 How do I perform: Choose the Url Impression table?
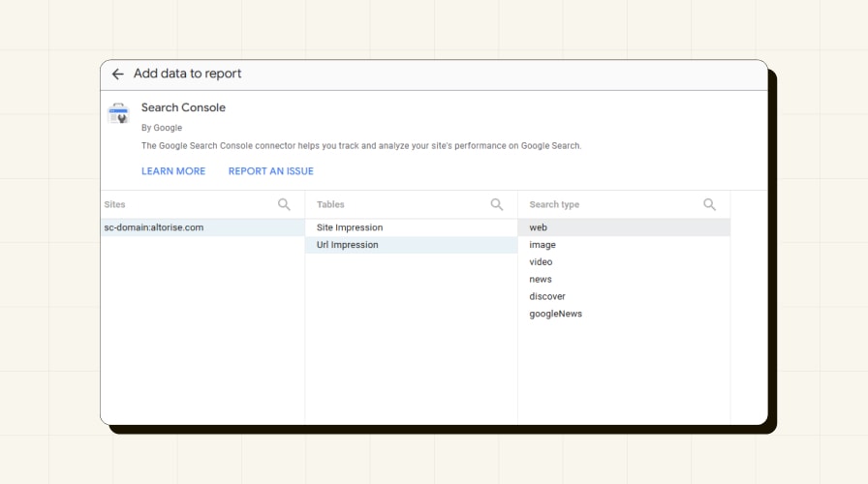[412, 245]
